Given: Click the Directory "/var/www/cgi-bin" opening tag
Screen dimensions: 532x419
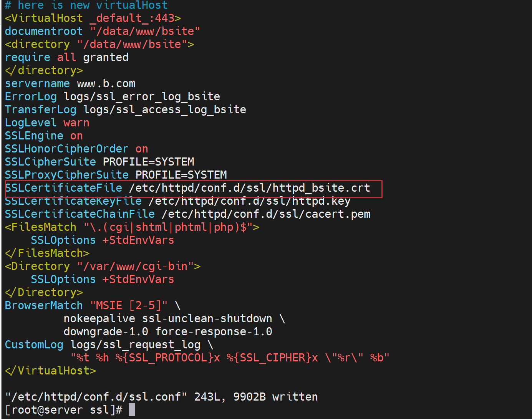Looking at the screenshot, I should [103, 267].
